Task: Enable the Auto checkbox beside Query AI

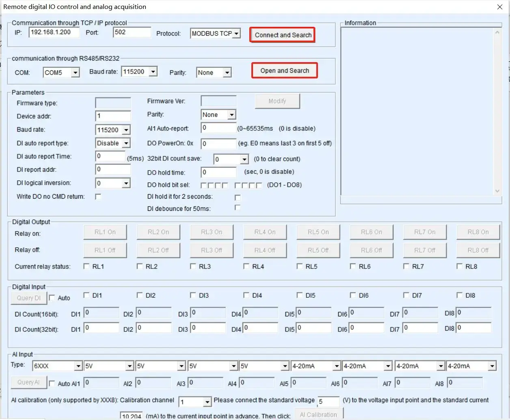Action: [x=52, y=383]
